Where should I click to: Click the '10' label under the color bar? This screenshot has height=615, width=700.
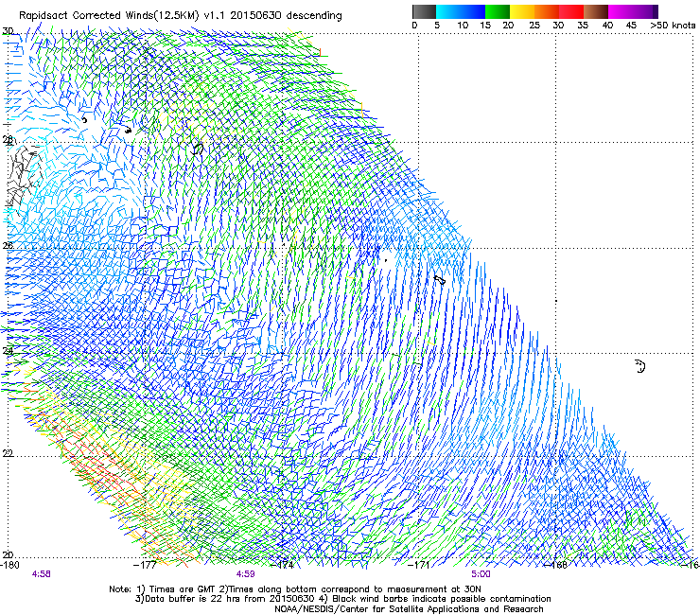[x=463, y=26]
